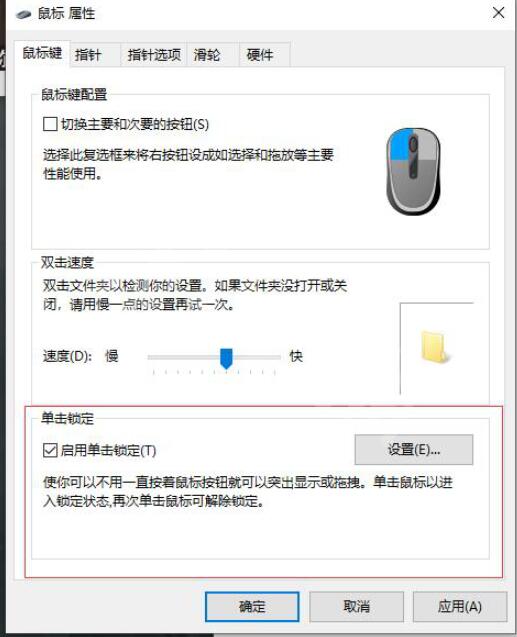Open 设置(E)... for click lock
The width and height of the screenshot is (517, 637).
pos(414,449)
